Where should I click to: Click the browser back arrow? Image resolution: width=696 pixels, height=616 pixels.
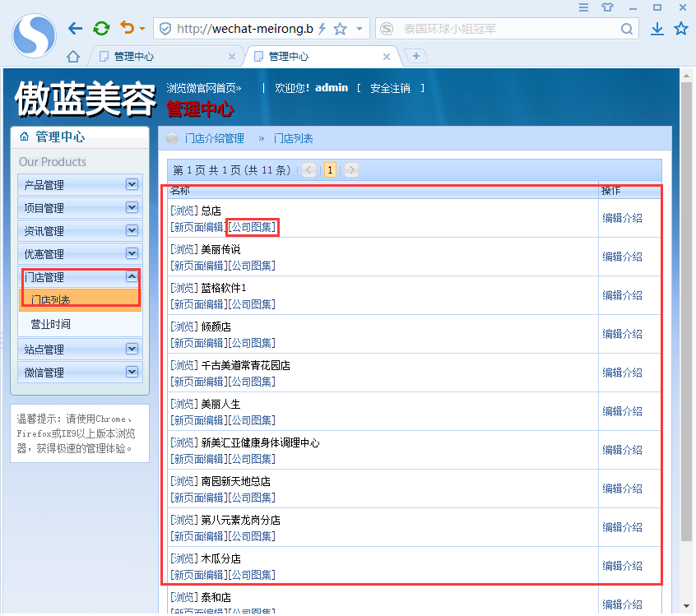[x=76, y=27]
